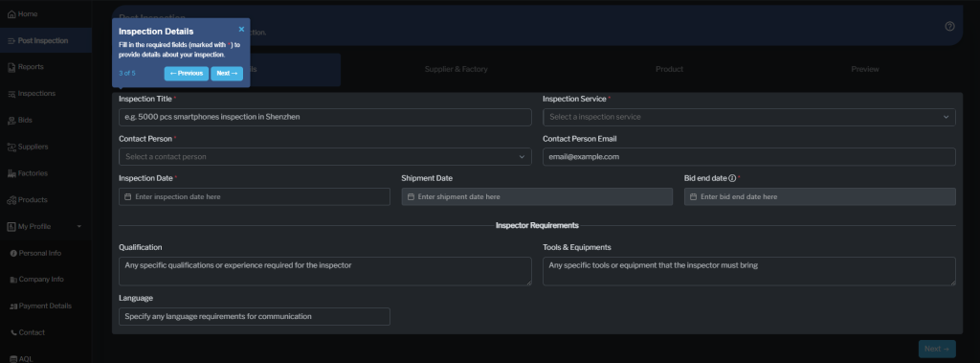
Task: Click the Reports document icon
Action: tap(11, 67)
